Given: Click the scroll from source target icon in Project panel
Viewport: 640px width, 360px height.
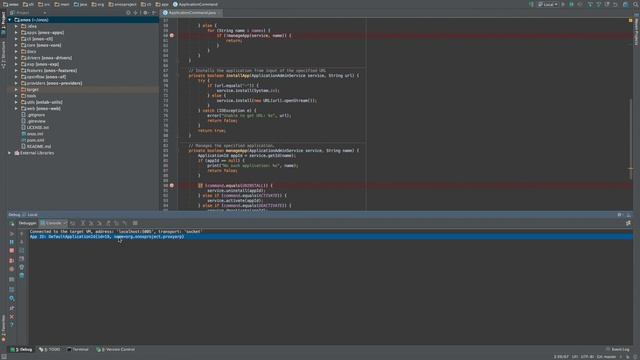Looking at the screenshot, I should pyautogui.click(x=128, y=13).
